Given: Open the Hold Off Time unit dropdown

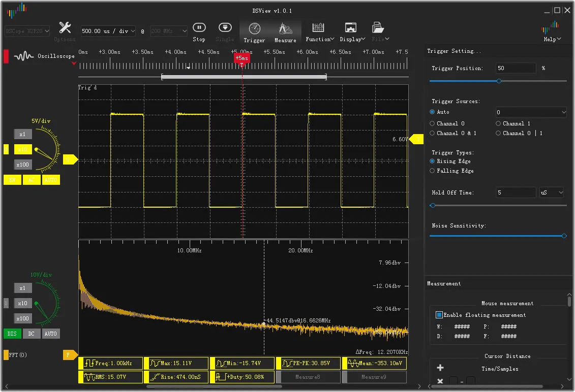Looking at the screenshot, I should 552,192.
